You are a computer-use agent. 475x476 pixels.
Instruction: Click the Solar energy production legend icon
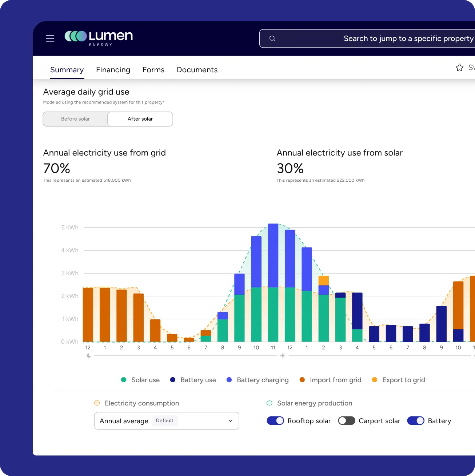(269, 403)
